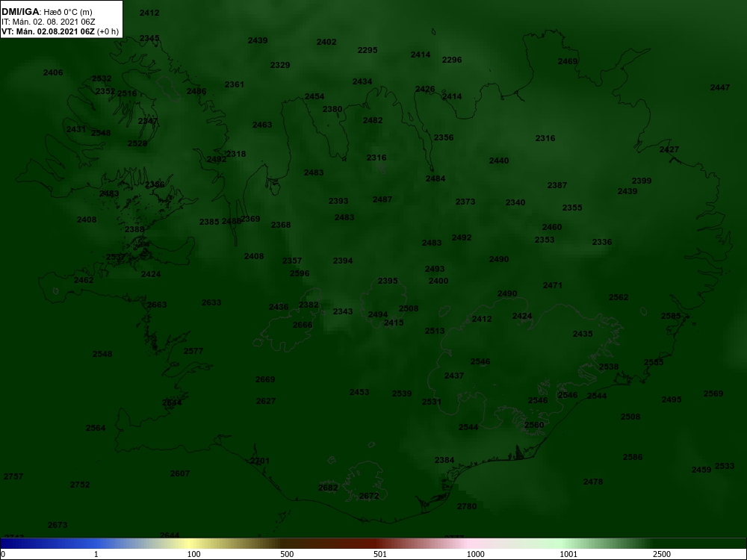Click the 2669 value on the map

(x=265, y=379)
